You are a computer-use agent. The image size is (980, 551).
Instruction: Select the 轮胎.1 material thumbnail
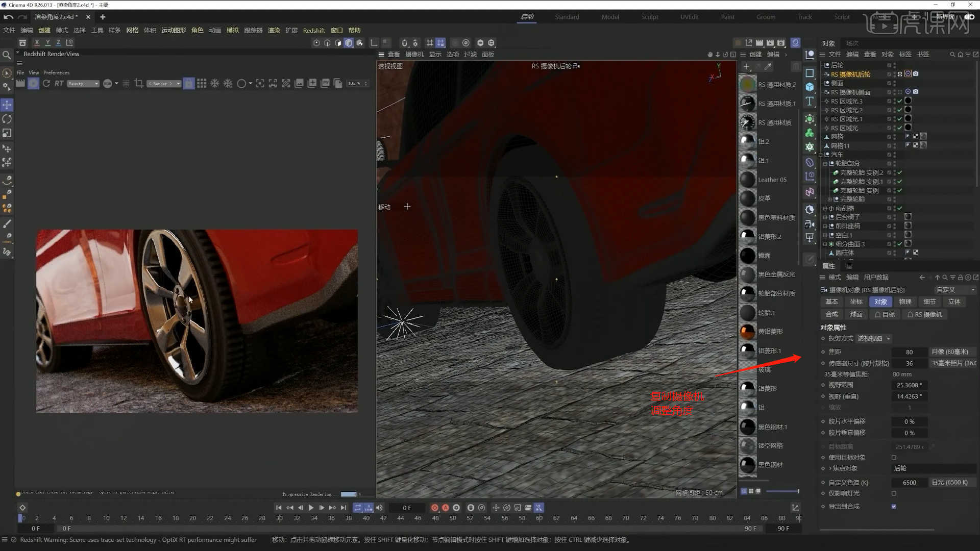pyautogui.click(x=747, y=312)
